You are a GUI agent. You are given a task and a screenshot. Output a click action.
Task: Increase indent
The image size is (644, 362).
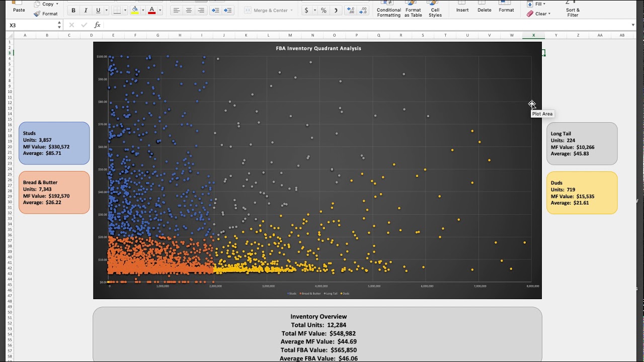point(227,11)
